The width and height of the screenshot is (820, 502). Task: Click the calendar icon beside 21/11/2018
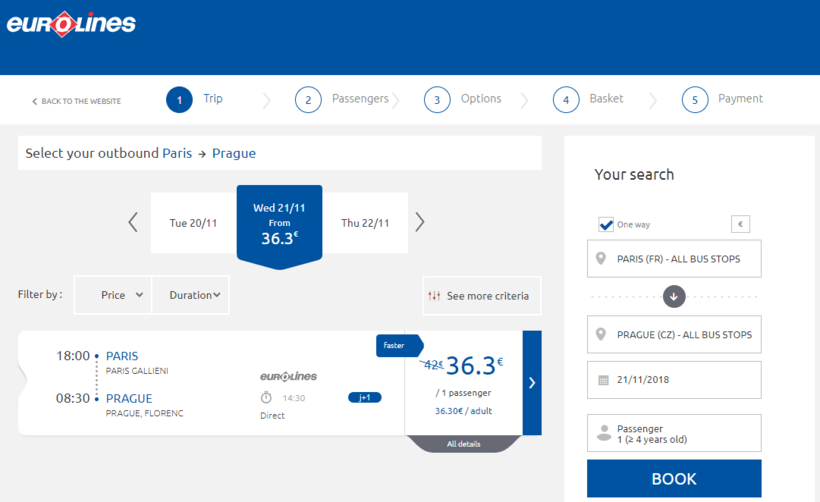pyautogui.click(x=603, y=380)
